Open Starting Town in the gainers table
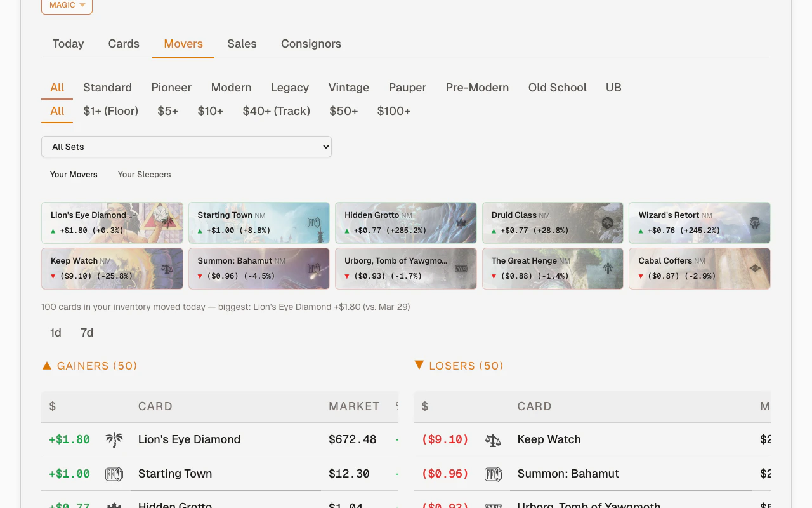 pyautogui.click(x=175, y=474)
